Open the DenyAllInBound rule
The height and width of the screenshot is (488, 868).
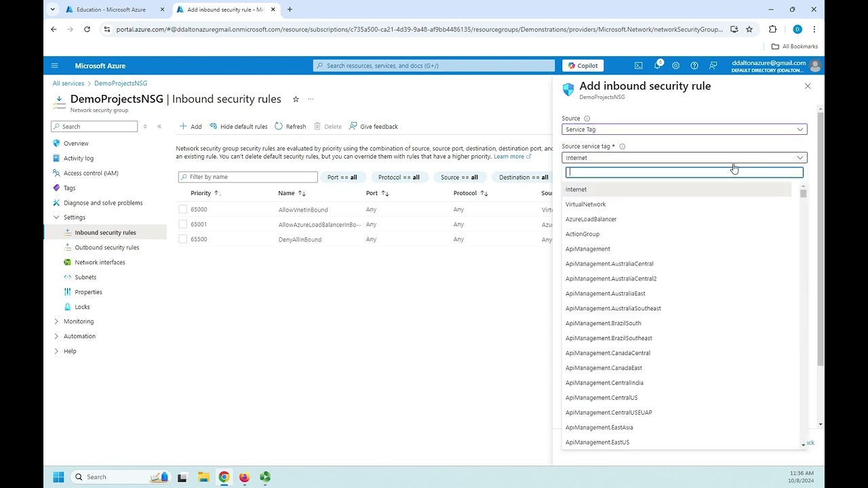pyautogui.click(x=300, y=240)
